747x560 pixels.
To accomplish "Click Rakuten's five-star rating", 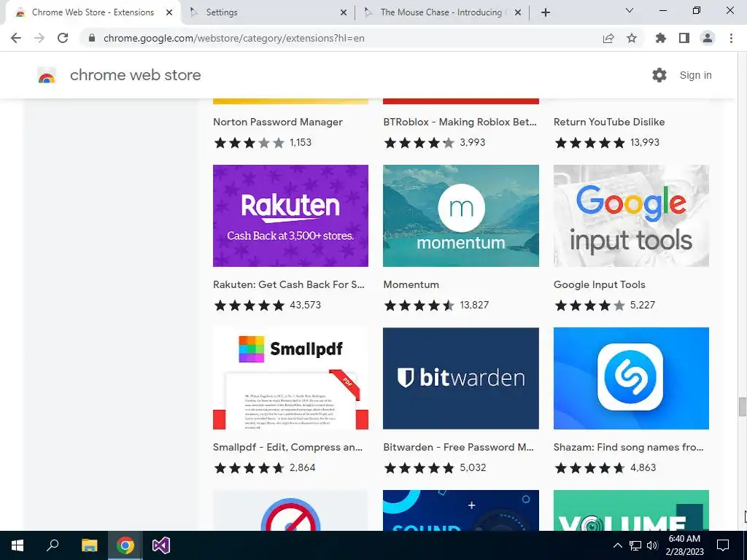I will pyautogui.click(x=249, y=306).
